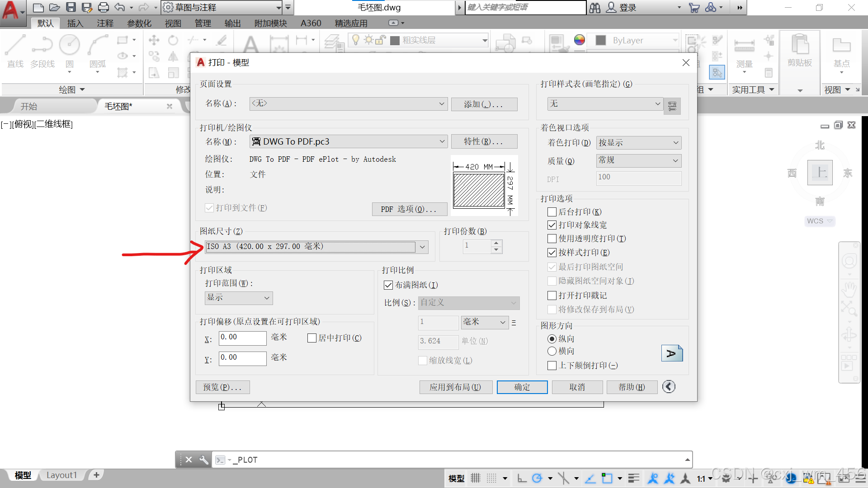Open the 图纸尺寸 paper size dropdown
This screenshot has height=488, width=868.
422,247
